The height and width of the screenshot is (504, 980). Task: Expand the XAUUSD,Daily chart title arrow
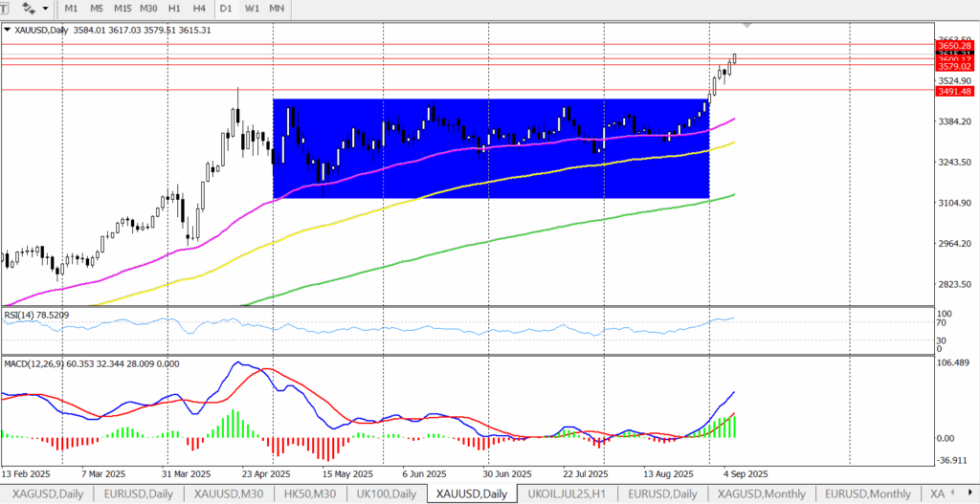(x=8, y=30)
